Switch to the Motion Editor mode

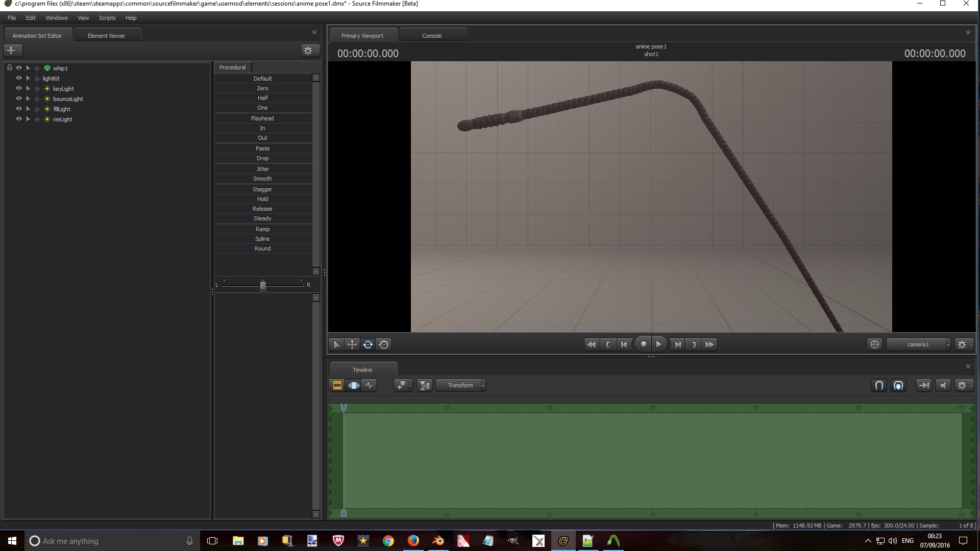pos(354,385)
